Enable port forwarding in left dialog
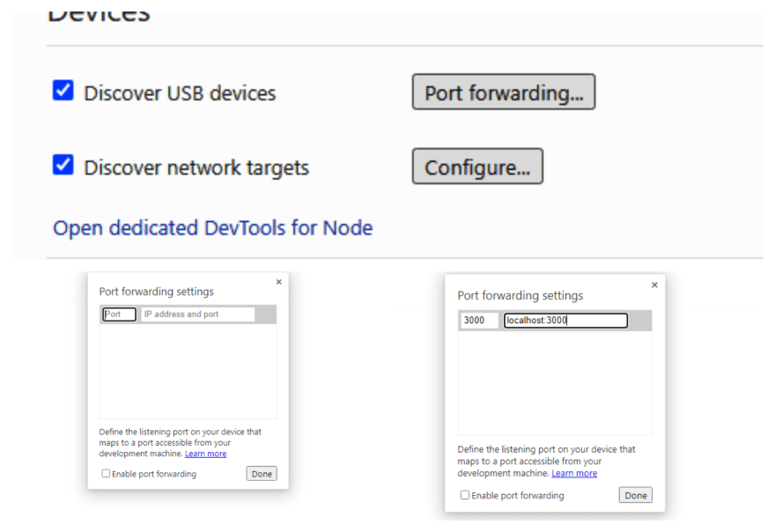This screenshot has height=532, width=775. (x=106, y=473)
